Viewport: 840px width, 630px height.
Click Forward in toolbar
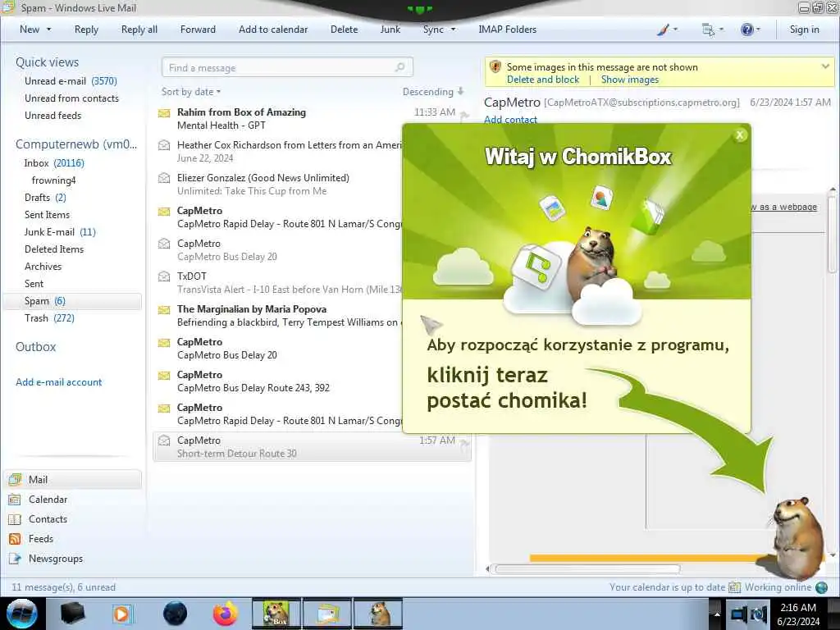(198, 30)
